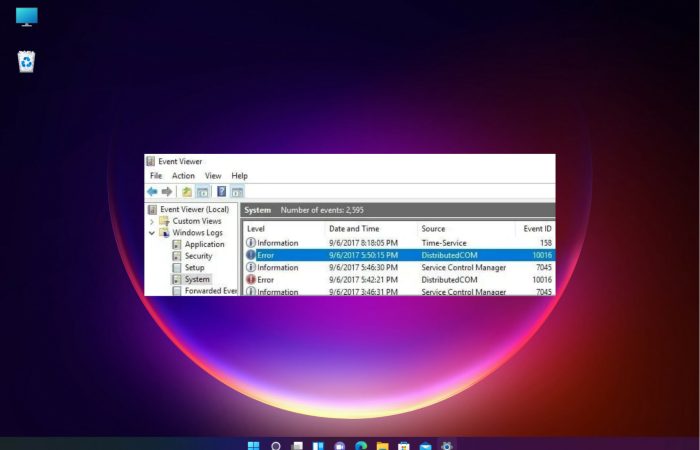Sort events by Level column header
This screenshot has width=700, height=450.
tap(256, 229)
